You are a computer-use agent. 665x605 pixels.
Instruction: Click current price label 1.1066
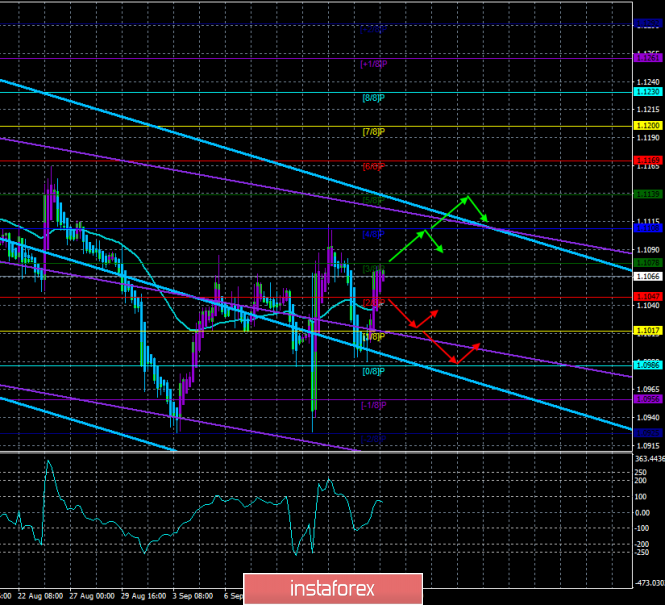[x=648, y=276]
